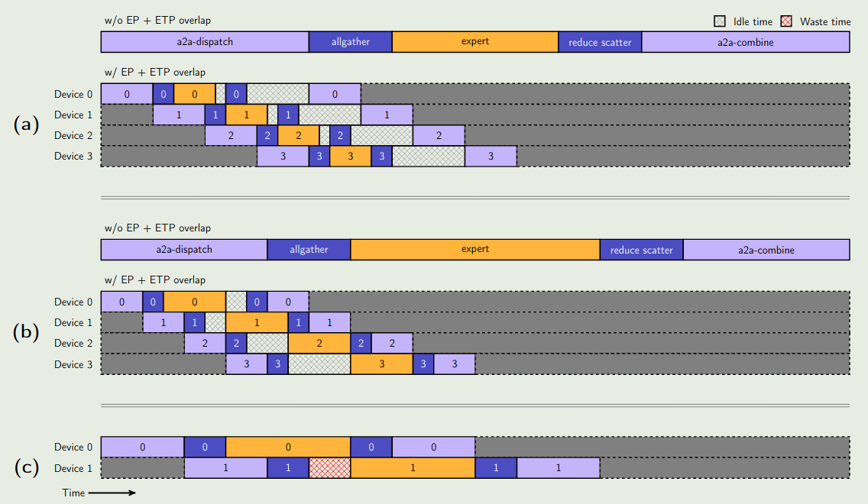Click the blue allgather segment in panel (a)
The width and height of the screenshot is (868, 504).
[x=350, y=41]
